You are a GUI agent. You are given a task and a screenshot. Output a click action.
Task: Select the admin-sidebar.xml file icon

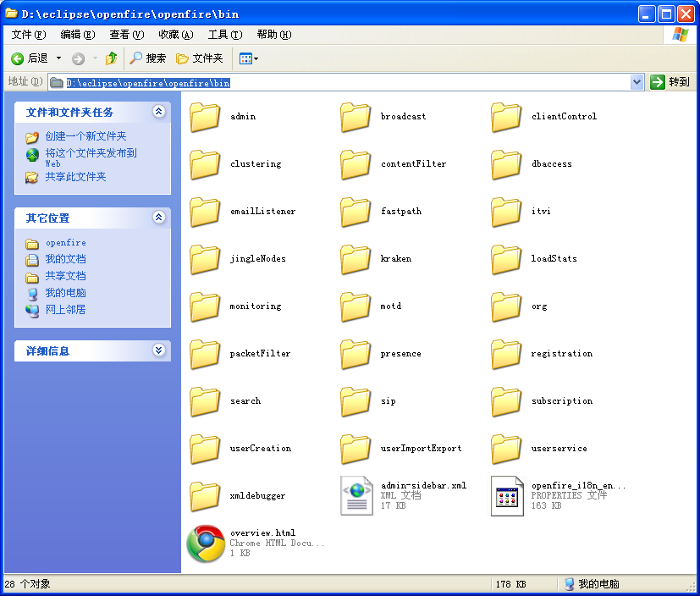356,494
